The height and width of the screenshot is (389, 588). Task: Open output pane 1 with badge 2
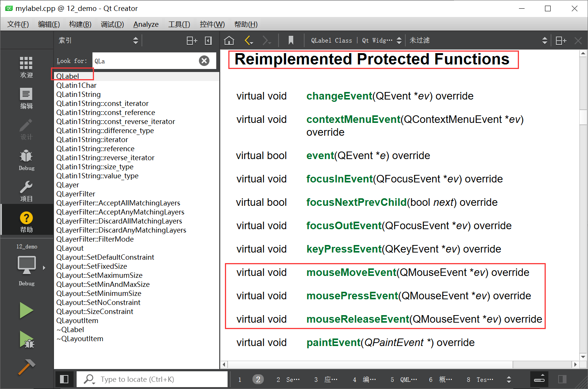(x=251, y=380)
